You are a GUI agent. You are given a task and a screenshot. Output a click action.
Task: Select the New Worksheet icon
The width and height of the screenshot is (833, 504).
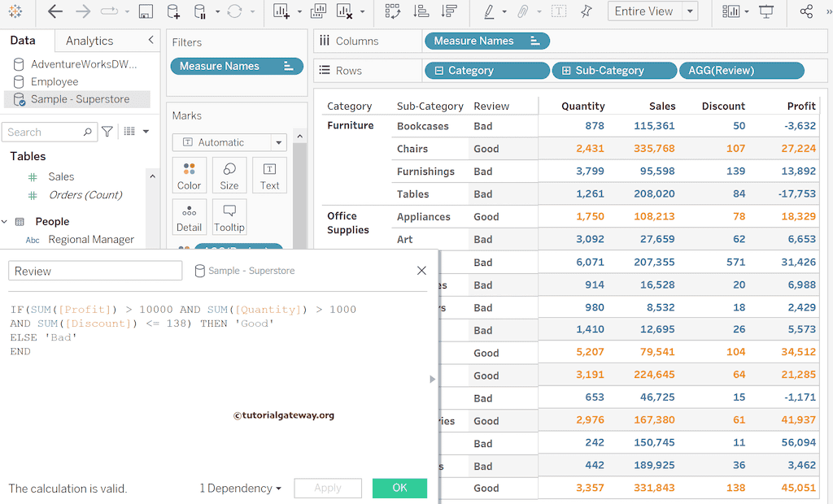[279, 11]
